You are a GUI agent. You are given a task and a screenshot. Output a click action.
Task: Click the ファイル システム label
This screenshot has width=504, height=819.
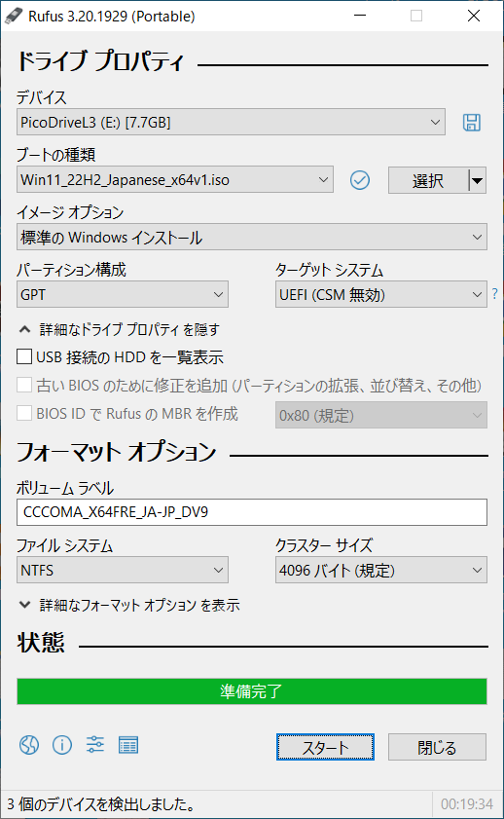[x=64, y=545]
